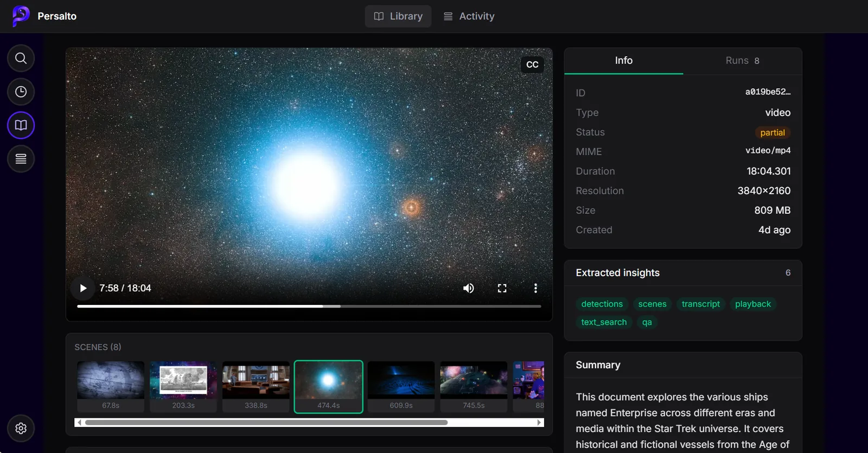Switch to the Library tab
Viewport: 868px width, 453px height.
[x=398, y=16]
